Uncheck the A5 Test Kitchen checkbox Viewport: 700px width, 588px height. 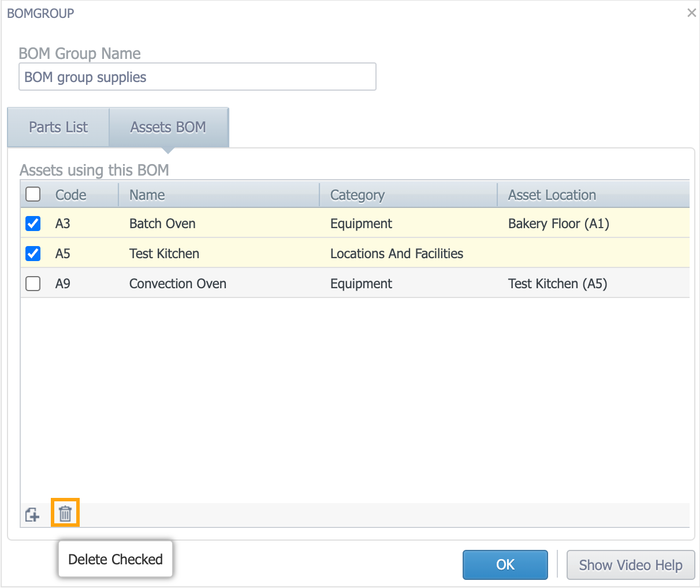coord(33,254)
